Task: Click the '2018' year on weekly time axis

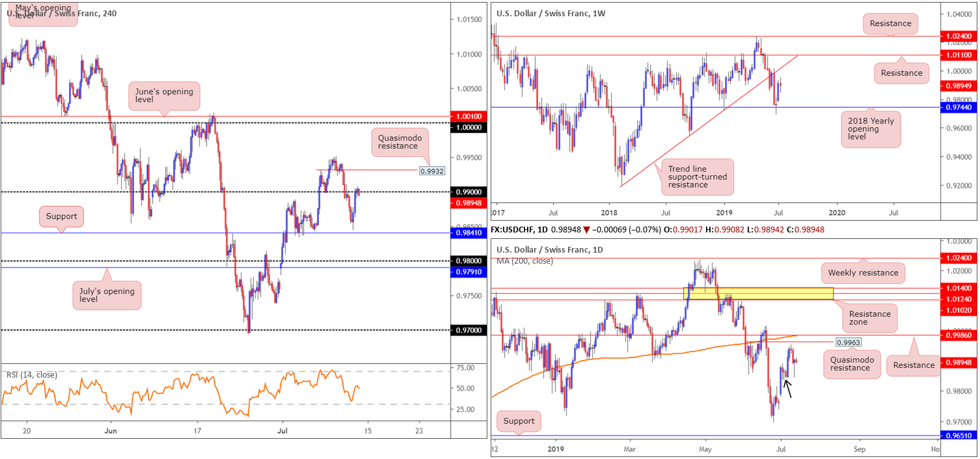Action: coord(609,212)
